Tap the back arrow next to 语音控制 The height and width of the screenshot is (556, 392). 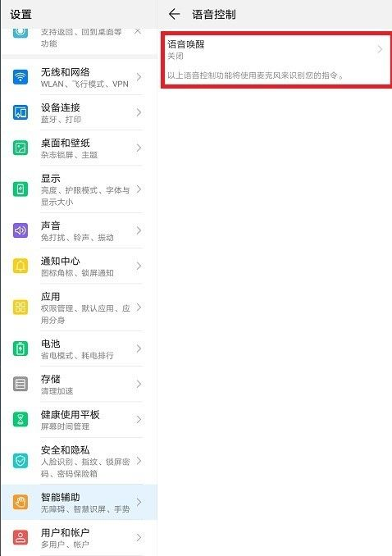point(174,14)
